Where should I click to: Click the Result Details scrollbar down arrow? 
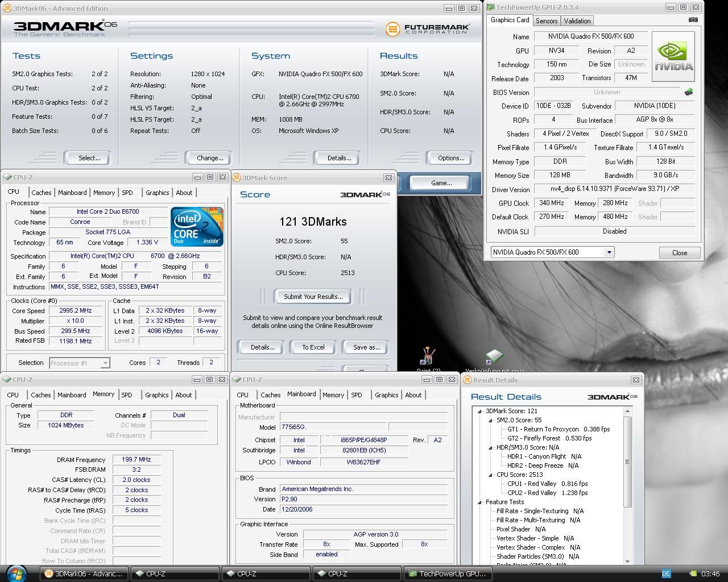coord(628,561)
